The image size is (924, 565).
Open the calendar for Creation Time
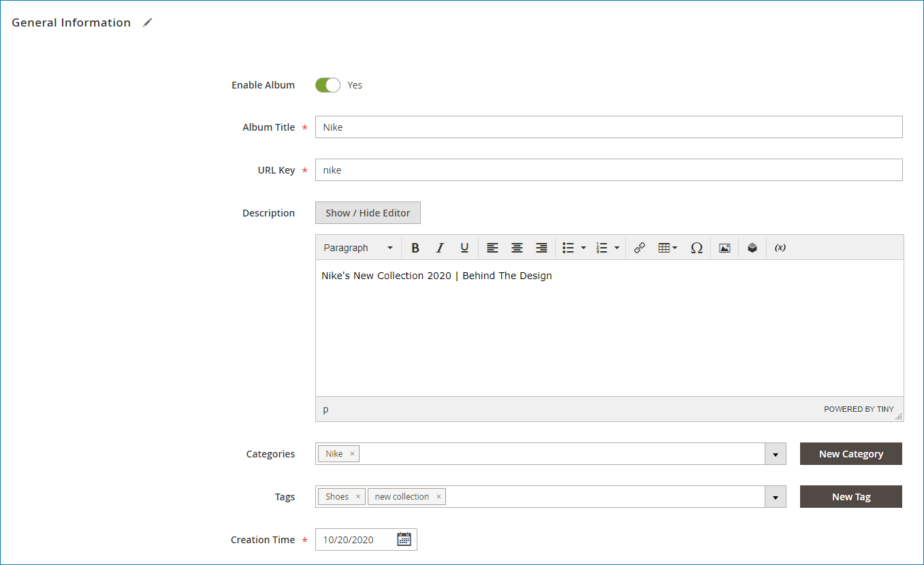(404, 539)
